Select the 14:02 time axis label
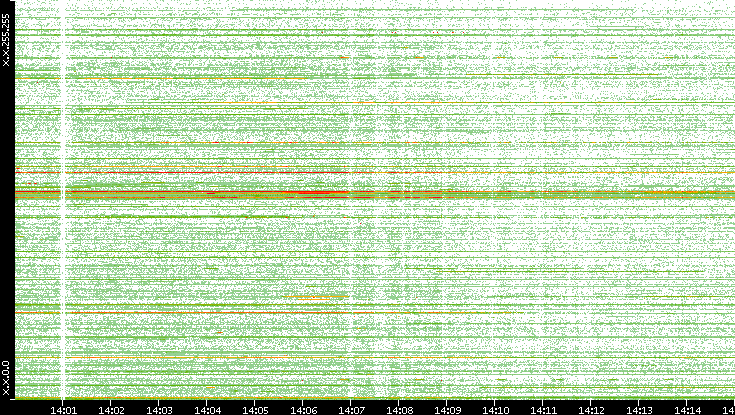 point(111,410)
